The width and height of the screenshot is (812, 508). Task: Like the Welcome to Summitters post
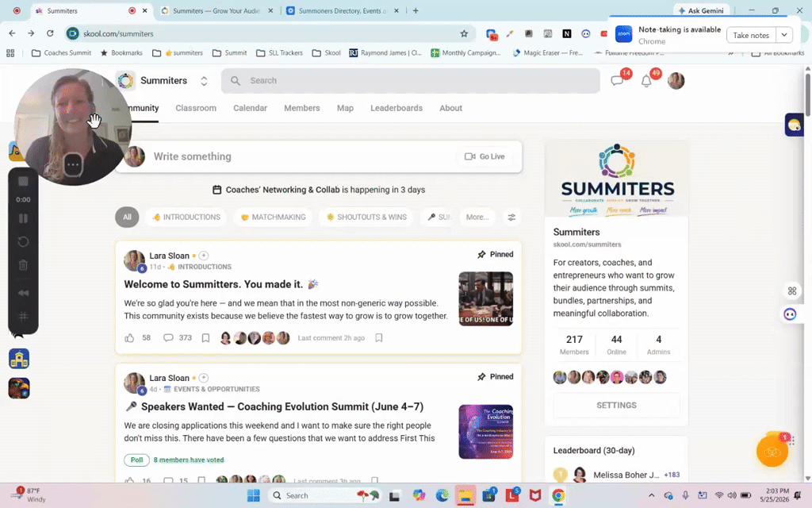pos(129,338)
